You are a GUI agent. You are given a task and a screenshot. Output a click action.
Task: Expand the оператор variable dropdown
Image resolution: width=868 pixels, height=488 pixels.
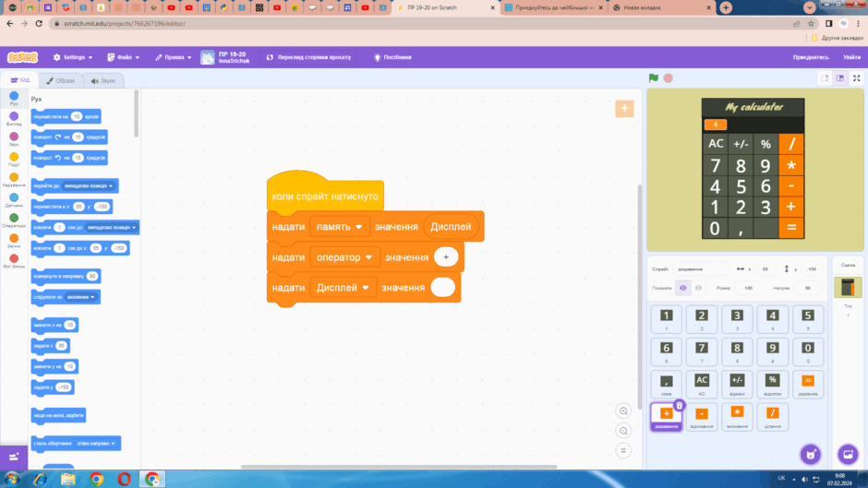pyautogui.click(x=368, y=257)
